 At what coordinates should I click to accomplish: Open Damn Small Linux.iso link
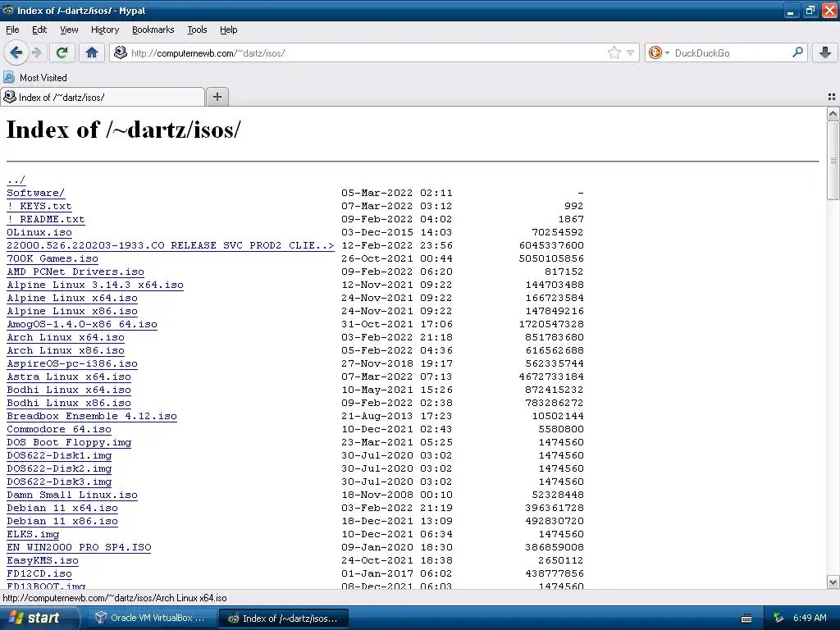point(72,495)
